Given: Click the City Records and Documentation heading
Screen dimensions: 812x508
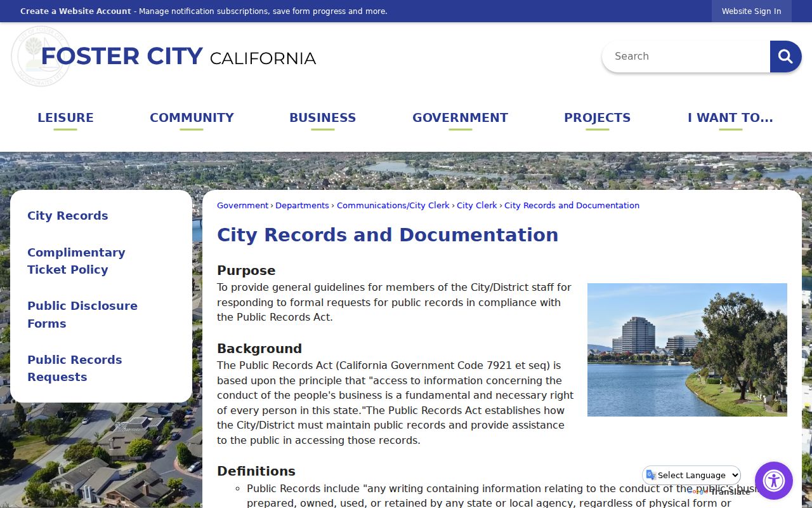Looking at the screenshot, I should (x=388, y=235).
